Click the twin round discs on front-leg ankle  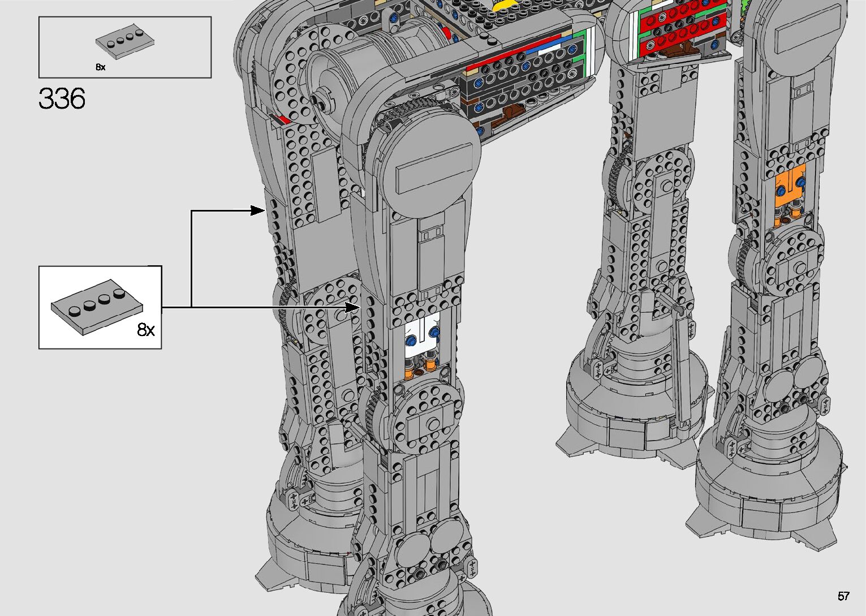click(432, 543)
